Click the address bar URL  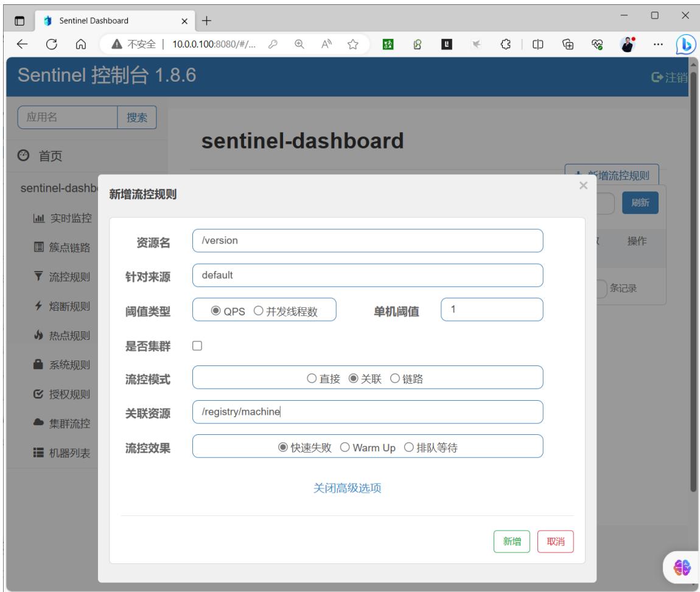(x=214, y=44)
